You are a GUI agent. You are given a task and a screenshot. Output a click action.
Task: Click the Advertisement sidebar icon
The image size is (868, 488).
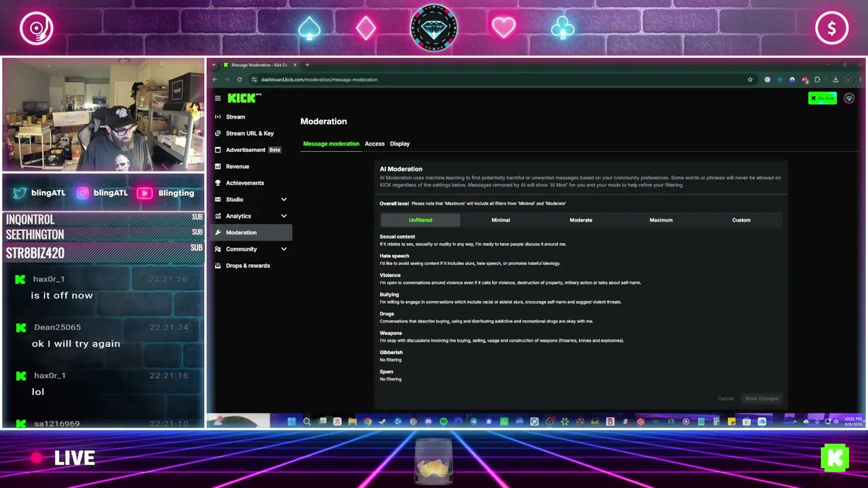(218, 150)
